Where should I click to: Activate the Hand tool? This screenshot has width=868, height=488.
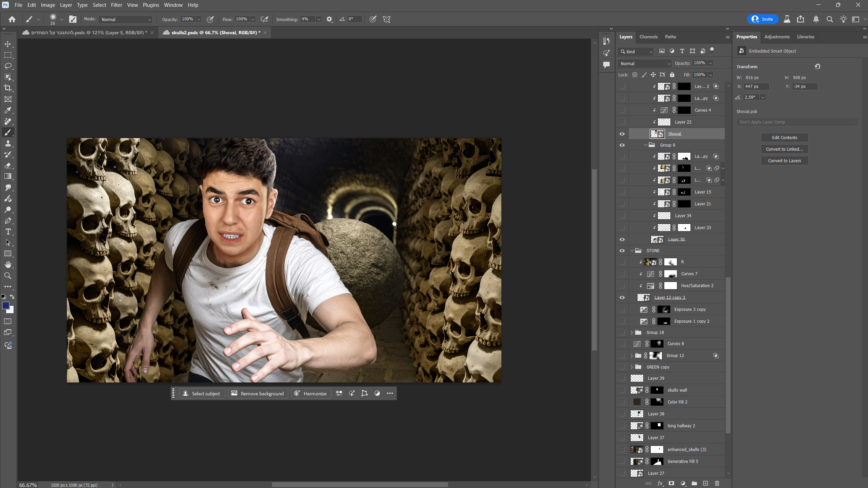[8, 265]
